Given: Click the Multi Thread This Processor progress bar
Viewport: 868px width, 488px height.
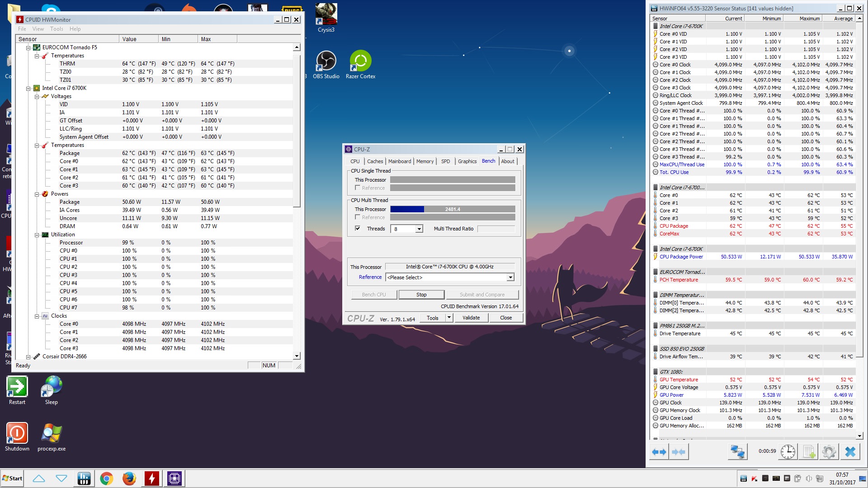Looking at the screenshot, I should click(453, 209).
